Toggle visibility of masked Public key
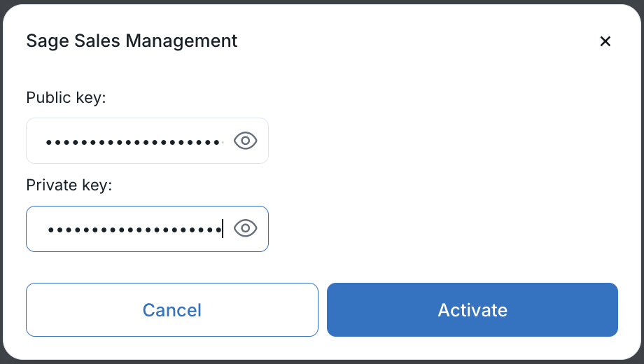644x364 pixels. point(246,141)
